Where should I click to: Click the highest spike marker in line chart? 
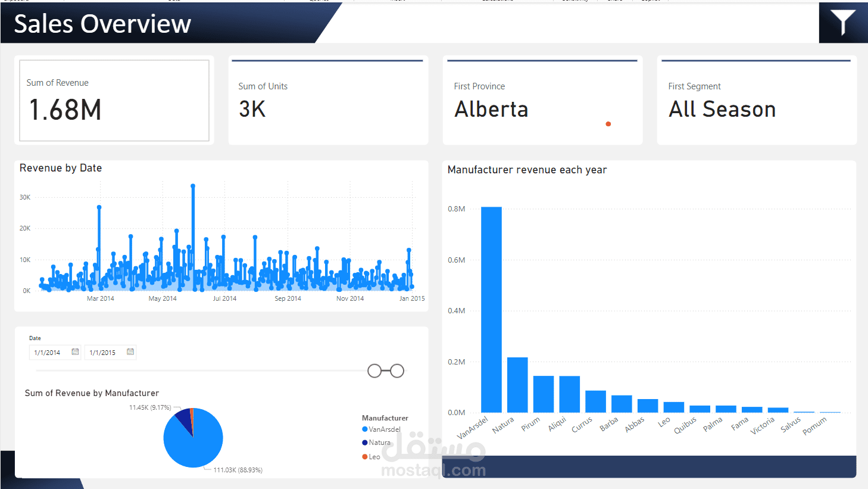193,186
